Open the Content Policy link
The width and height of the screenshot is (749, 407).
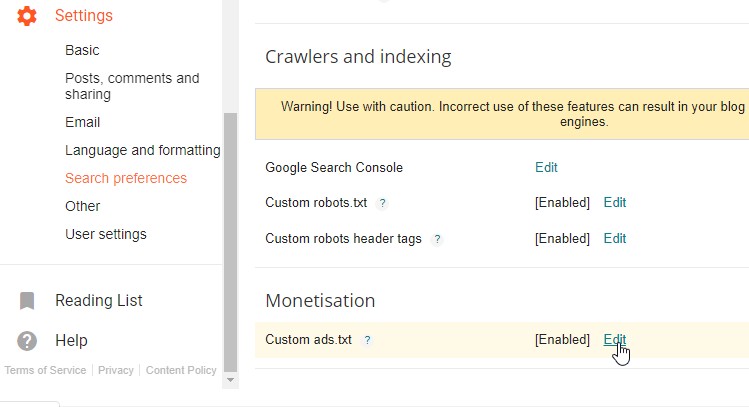(181, 370)
